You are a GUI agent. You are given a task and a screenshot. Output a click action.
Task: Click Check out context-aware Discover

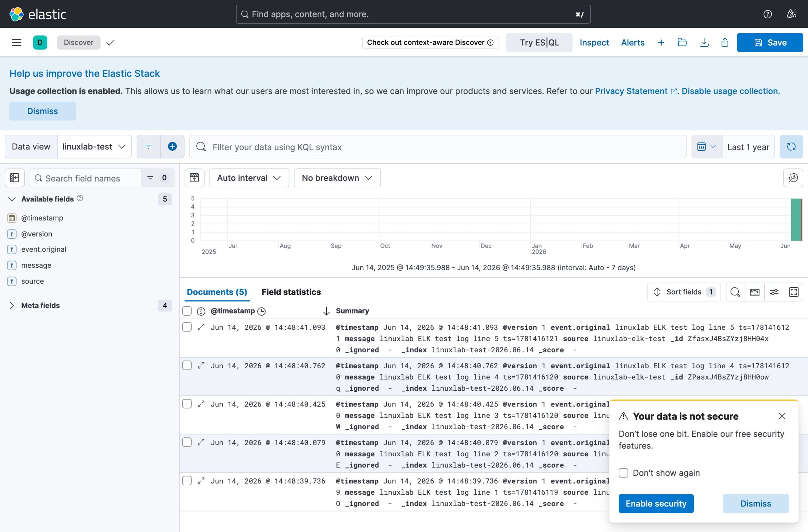430,42
